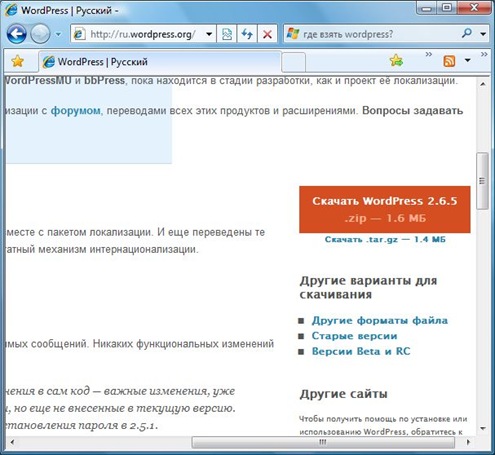Expand the RSS feeds dropdown arrow

(468, 60)
